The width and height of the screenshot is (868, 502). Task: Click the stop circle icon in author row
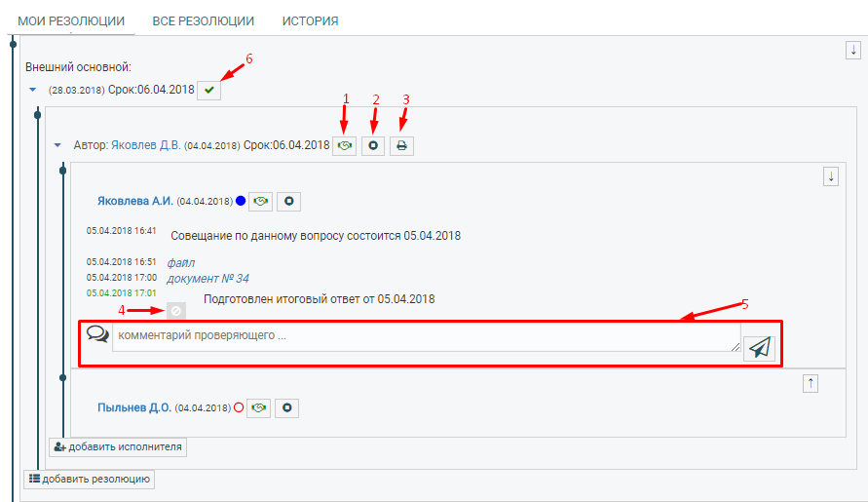[x=373, y=145]
